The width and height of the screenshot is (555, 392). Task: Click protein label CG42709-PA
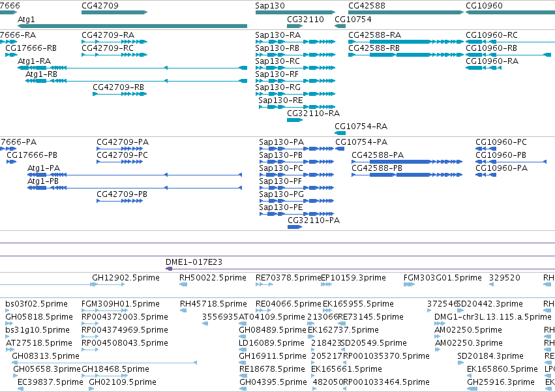click(123, 142)
